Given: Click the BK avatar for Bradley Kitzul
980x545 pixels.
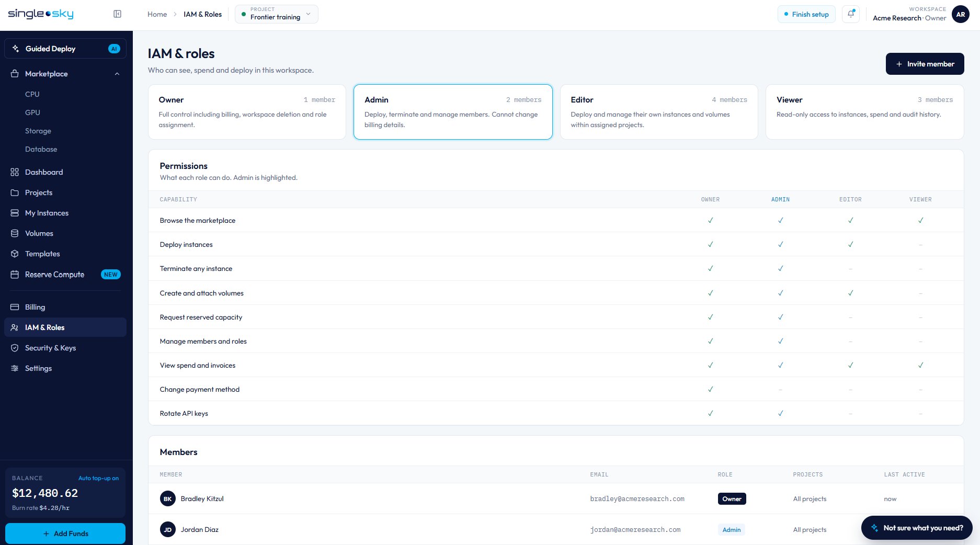Looking at the screenshot, I should point(168,498).
